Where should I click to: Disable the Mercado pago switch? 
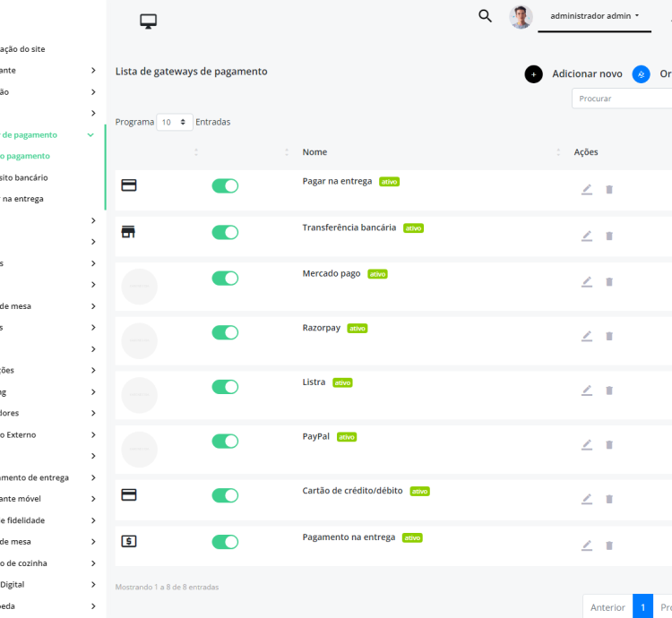[x=225, y=278]
